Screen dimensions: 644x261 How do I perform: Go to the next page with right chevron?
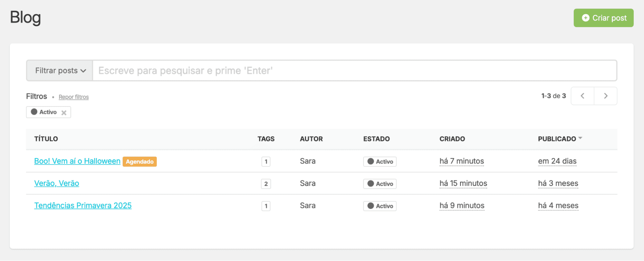point(606,96)
